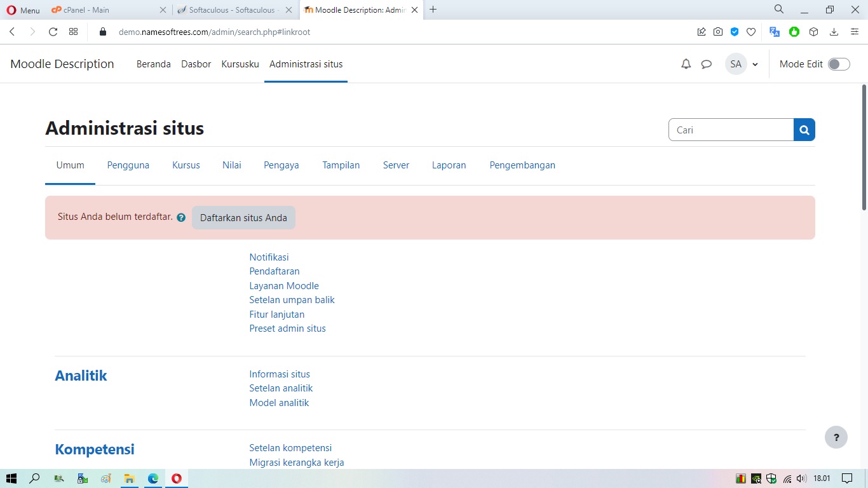Image resolution: width=868 pixels, height=488 pixels.
Task: Switch to the Pengembangan tab
Action: tap(522, 165)
